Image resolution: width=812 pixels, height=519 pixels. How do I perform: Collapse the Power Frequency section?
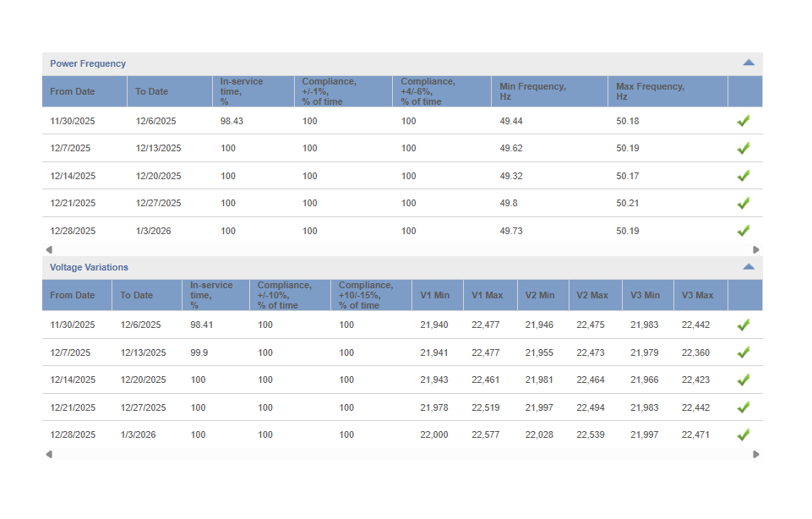point(749,63)
